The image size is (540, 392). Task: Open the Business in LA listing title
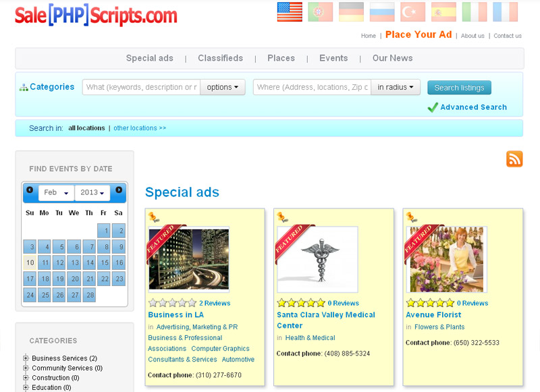point(175,315)
